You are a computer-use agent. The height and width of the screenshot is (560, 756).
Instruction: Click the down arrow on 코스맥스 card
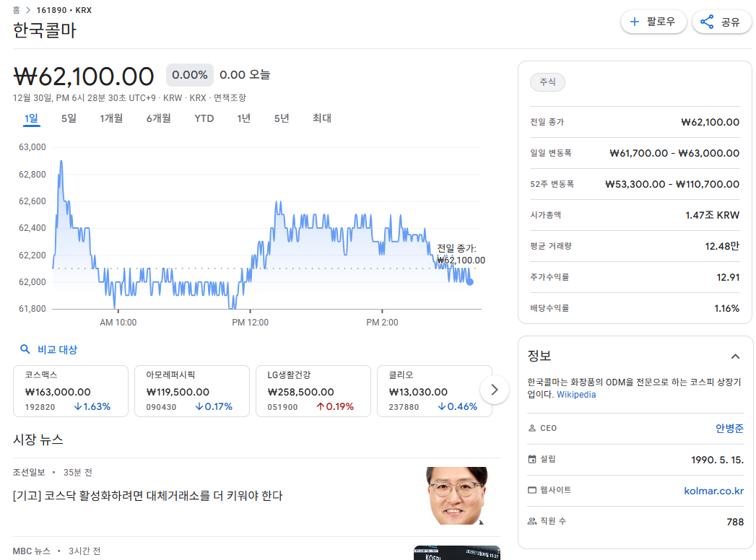point(78,407)
